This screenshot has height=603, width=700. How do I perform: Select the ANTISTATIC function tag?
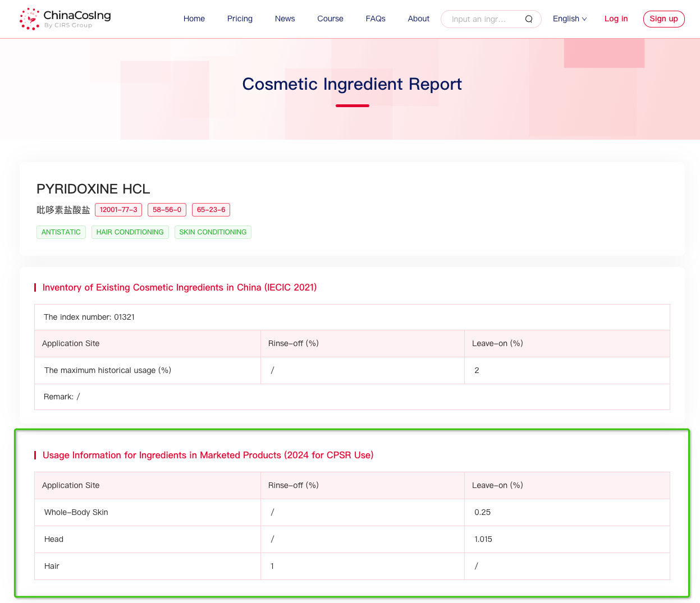point(61,232)
